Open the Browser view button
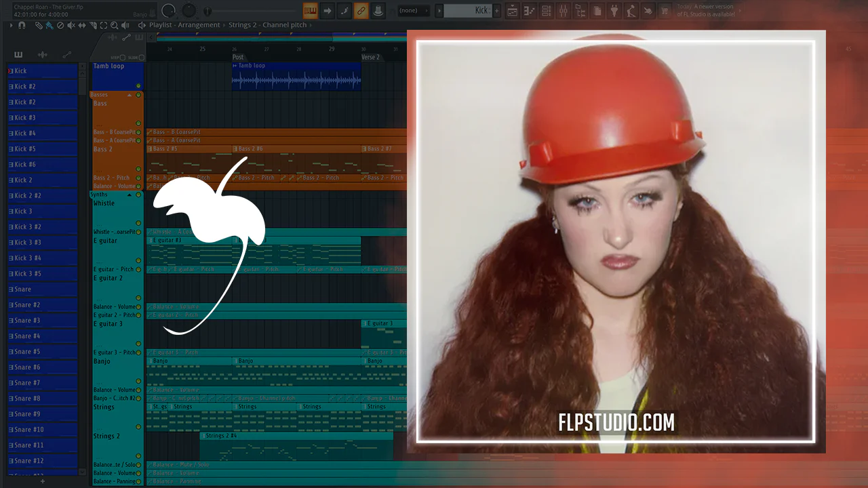This screenshot has width=868, height=488. pos(580,11)
